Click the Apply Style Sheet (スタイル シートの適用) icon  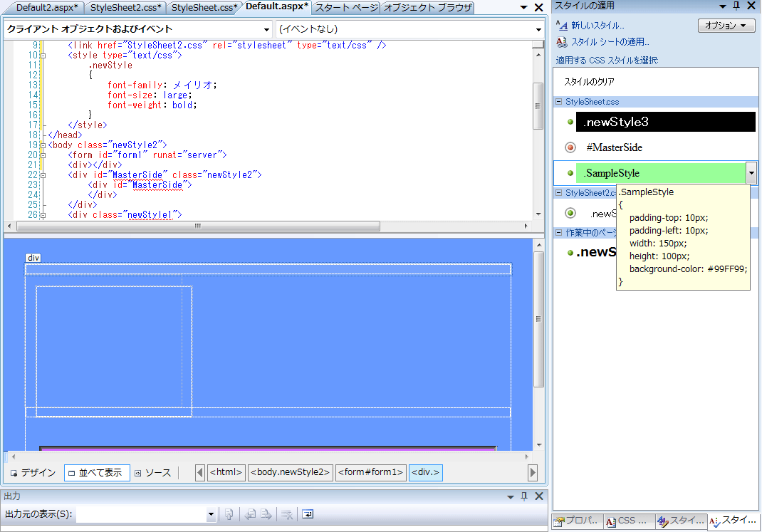click(x=561, y=42)
